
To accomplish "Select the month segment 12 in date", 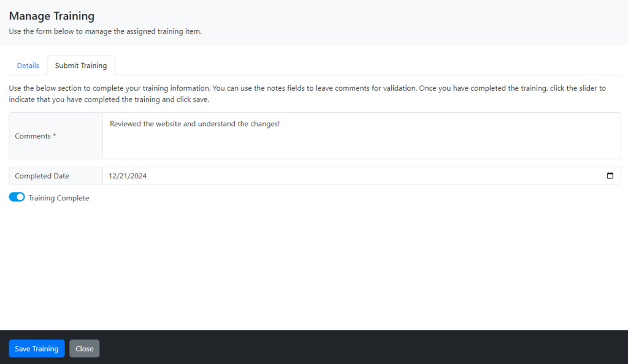I will point(112,176).
